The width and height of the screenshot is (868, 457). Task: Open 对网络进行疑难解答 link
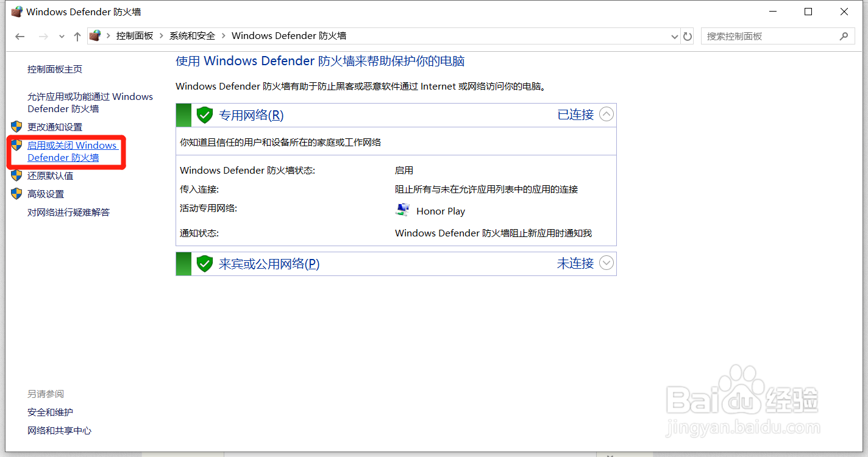pos(68,213)
